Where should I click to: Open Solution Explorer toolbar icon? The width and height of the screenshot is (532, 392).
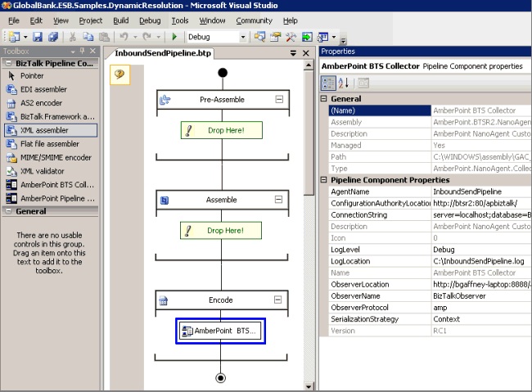260,37
